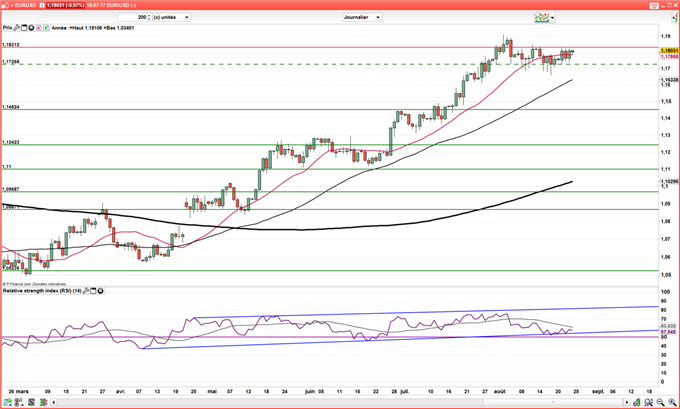Click the 1,18031 current price tag

click(669, 51)
